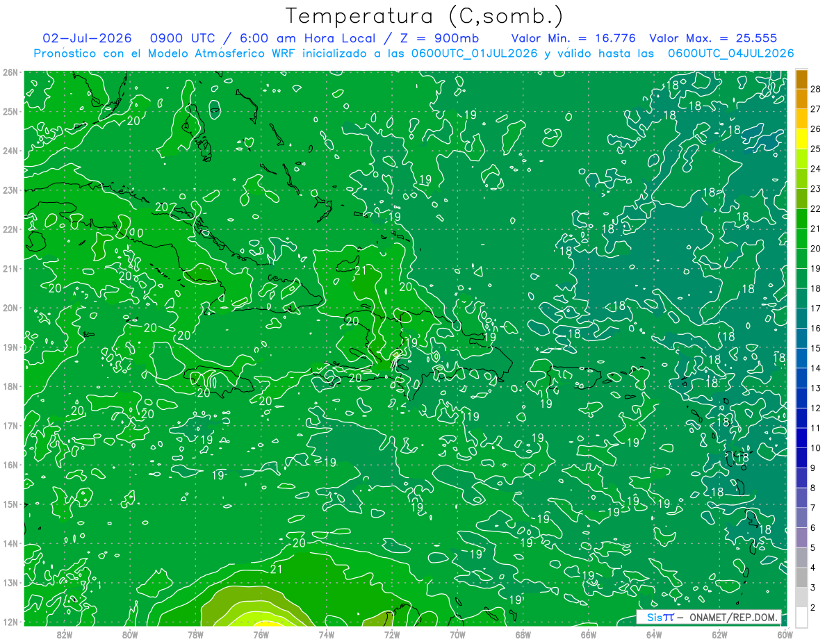
Task: Click the '80W' longitude axis label
Action: tap(130, 634)
